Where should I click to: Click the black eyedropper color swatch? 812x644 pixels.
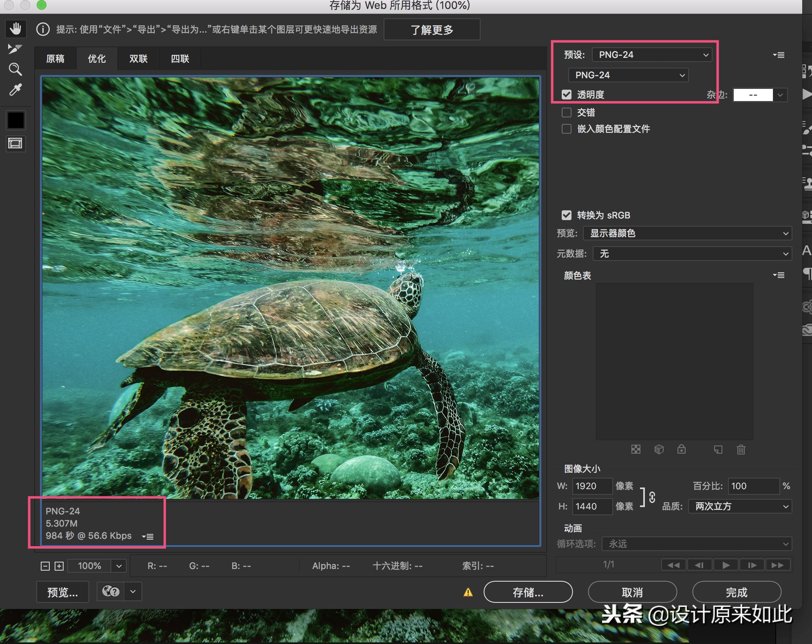(15, 120)
